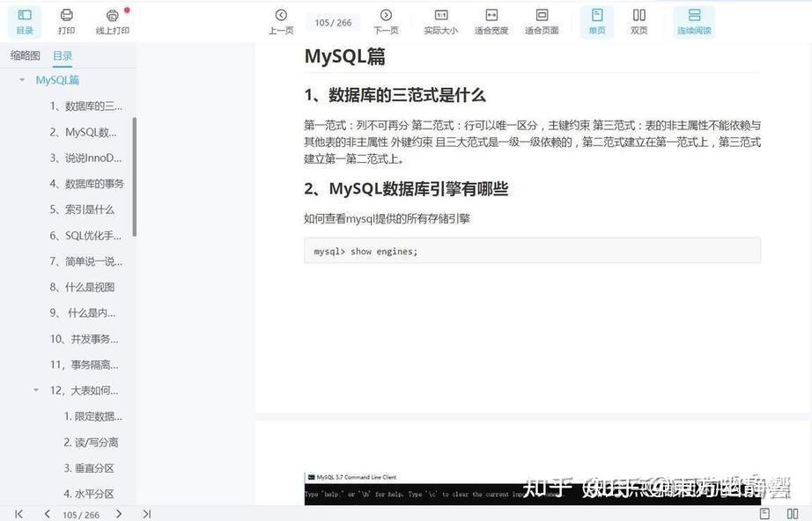Click the MySQL 5.7 Command Line Client image
The height and width of the screenshot is (521, 812).
[x=532, y=488]
